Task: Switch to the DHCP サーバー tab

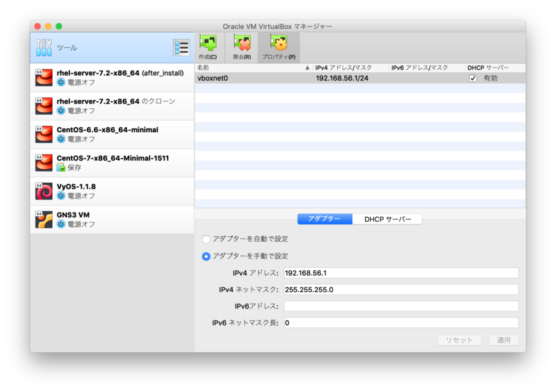Action: (388, 219)
